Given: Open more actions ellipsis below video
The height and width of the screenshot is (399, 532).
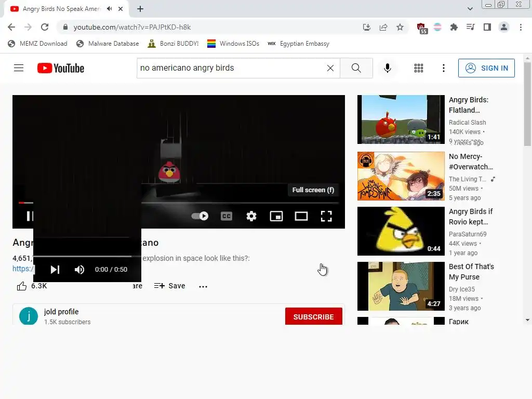Looking at the screenshot, I should click(203, 286).
